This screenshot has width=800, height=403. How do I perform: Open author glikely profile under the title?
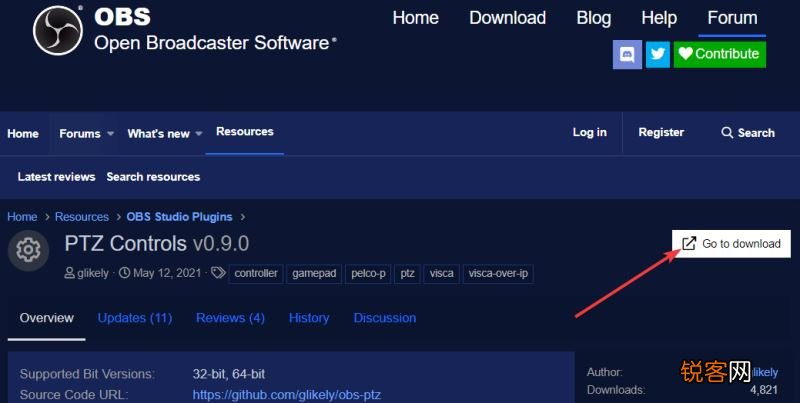pyautogui.click(x=93, y=273)
